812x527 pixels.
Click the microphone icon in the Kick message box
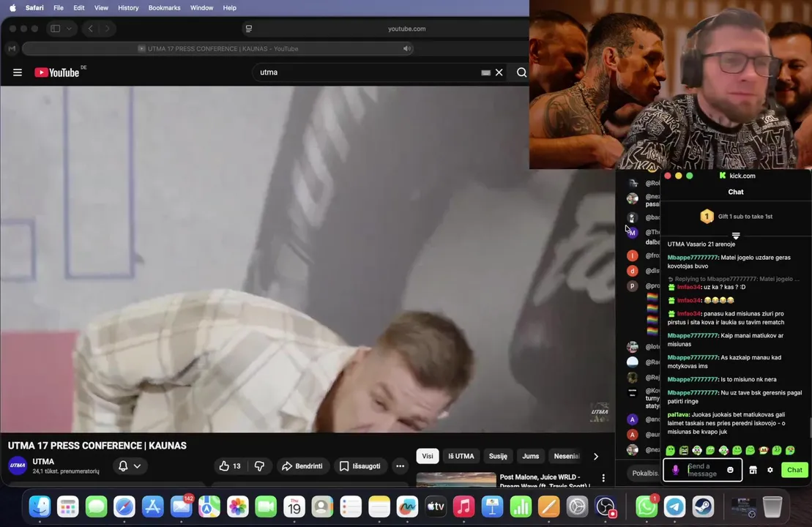675,470
